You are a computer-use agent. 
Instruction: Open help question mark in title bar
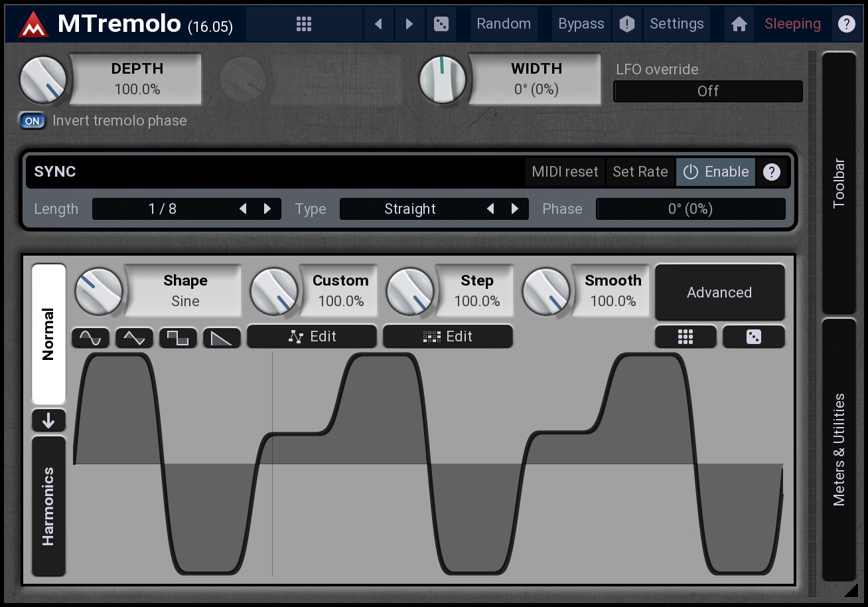click(846, 24)
